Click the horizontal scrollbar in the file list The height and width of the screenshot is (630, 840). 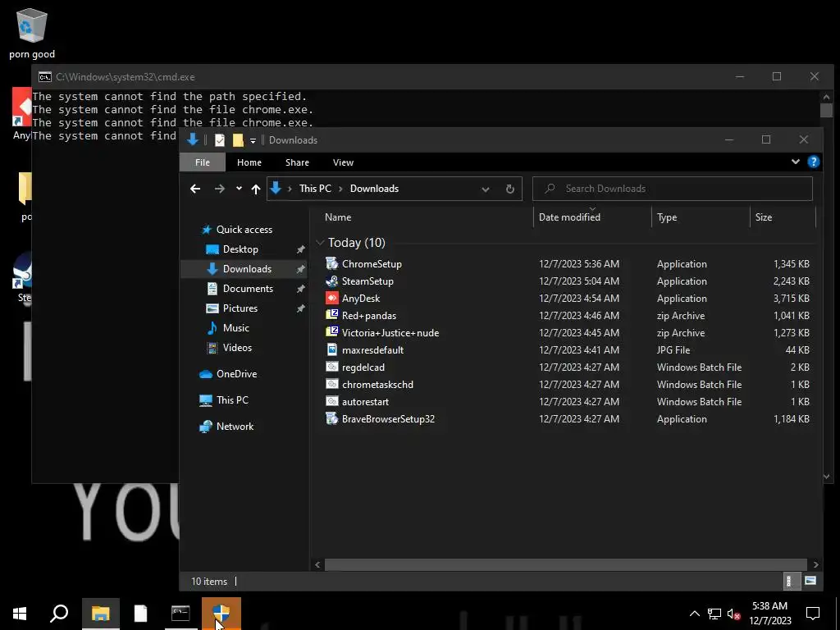(x=566, y=564)
